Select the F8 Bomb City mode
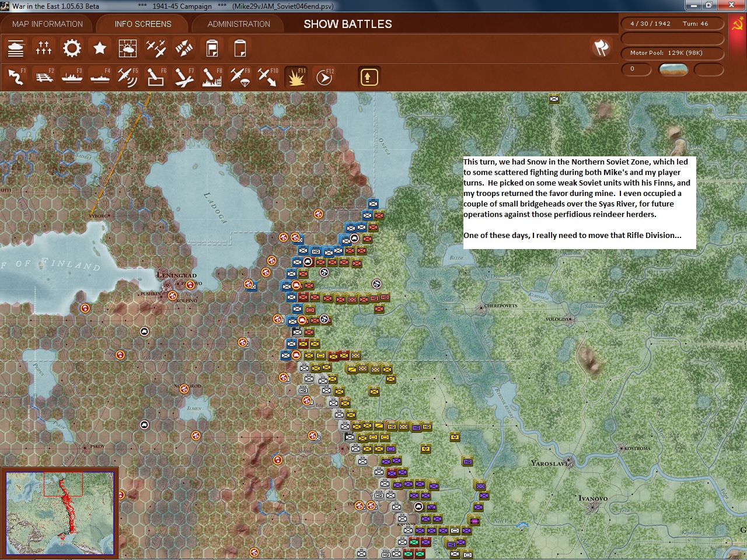 (212, 77)
